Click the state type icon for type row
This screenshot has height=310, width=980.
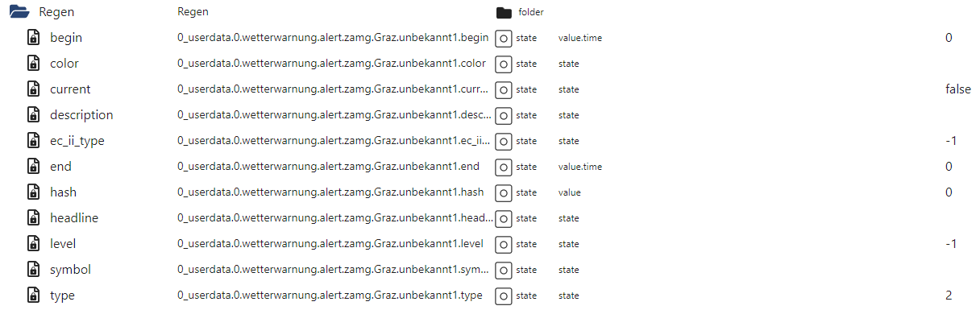click(x=504, y=296)
